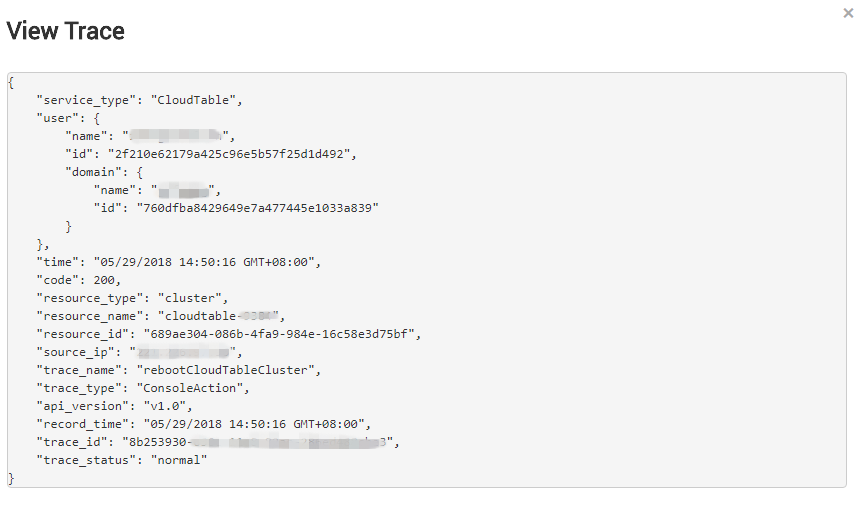Screen dimensions: 866x506
Task: Click the View Trace heading
Action: [x=66, y=31]
